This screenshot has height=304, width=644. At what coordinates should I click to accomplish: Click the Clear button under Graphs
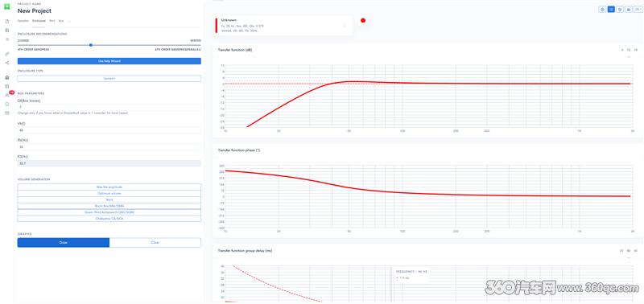coord(155,242)
